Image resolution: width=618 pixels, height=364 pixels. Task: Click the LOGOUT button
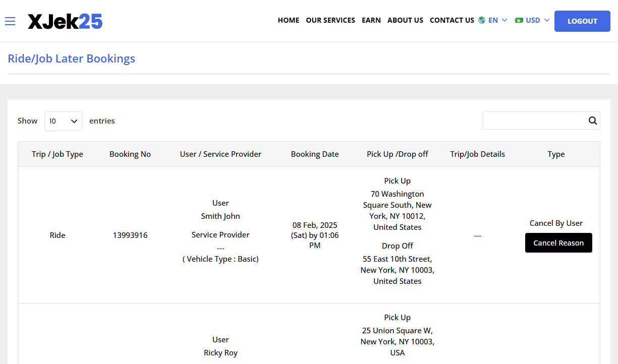(x=582, y=21)
